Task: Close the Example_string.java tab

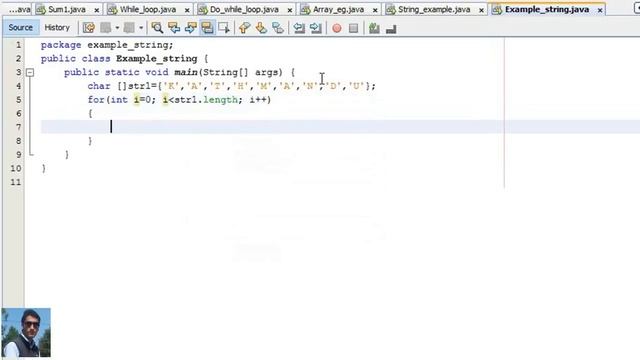Action: tap(600, 10)
